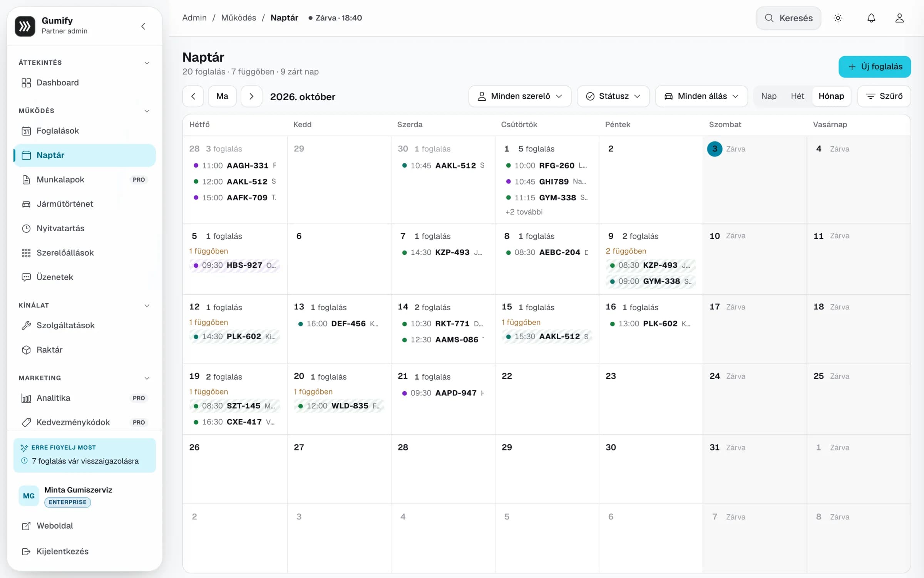Open Státusz filter dropdown
924x578 pixels.
pyautogui.click(x=613, y=96)
